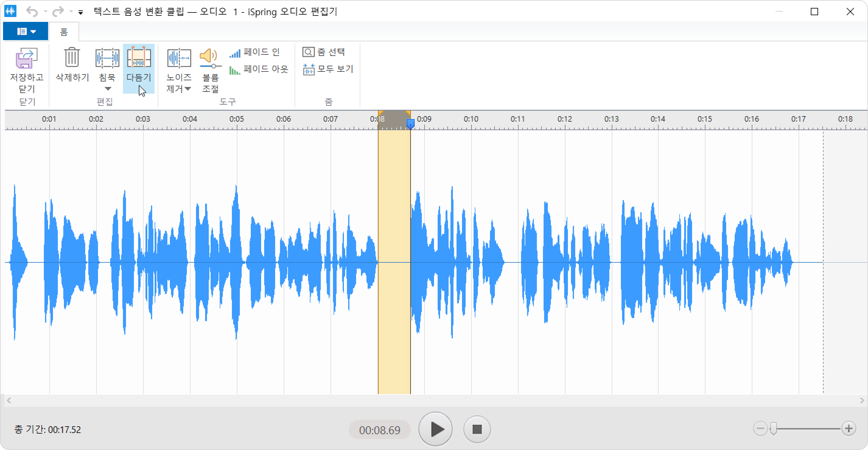Apply 페이드 아웃 effect
868x450 pixels.
pos(259,69)
